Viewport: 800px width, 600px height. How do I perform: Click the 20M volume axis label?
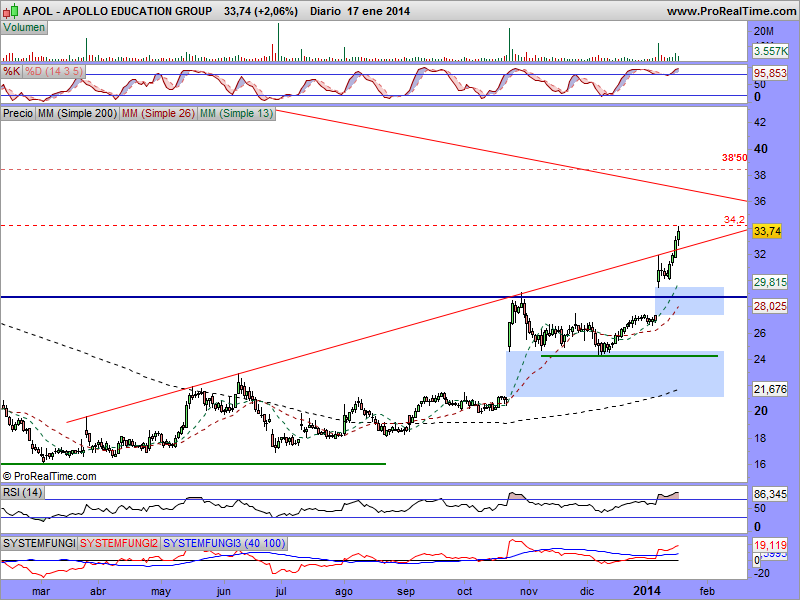(764, 31)
